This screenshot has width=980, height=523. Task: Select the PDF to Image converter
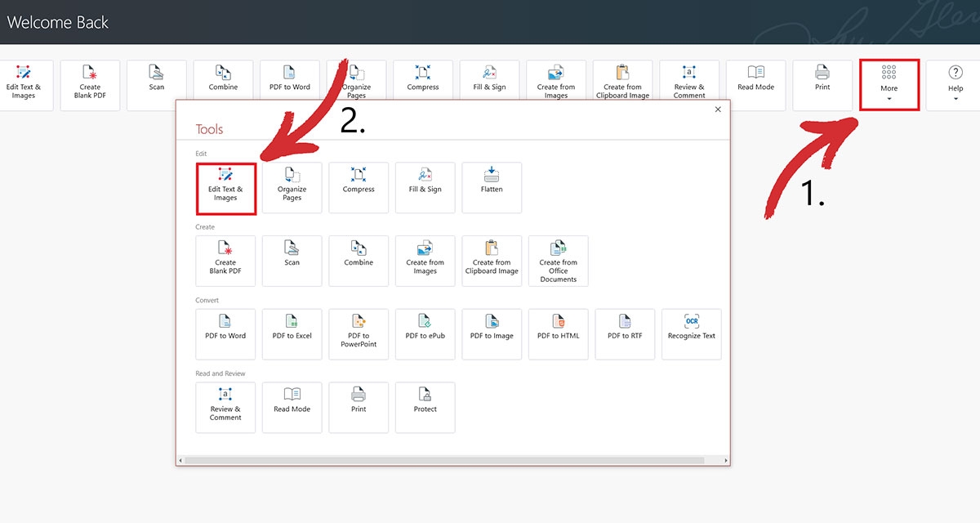click(x=492, y=334)
